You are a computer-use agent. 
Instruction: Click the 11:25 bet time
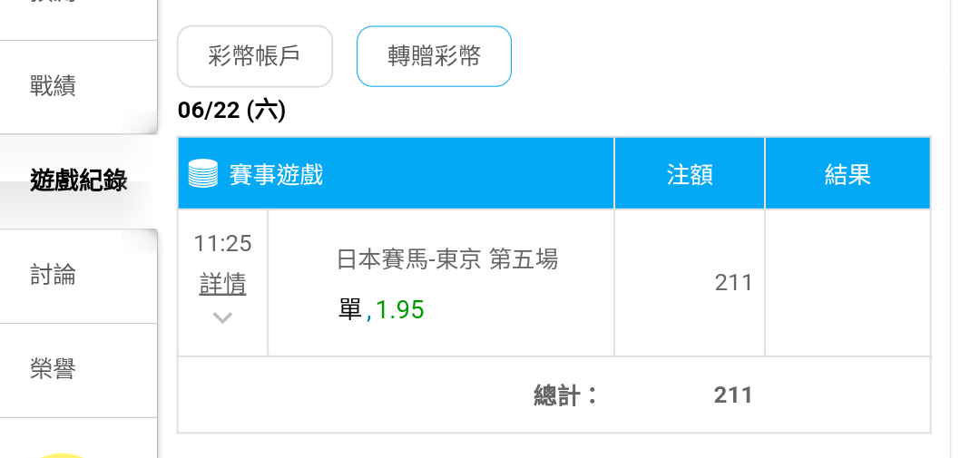222,243
